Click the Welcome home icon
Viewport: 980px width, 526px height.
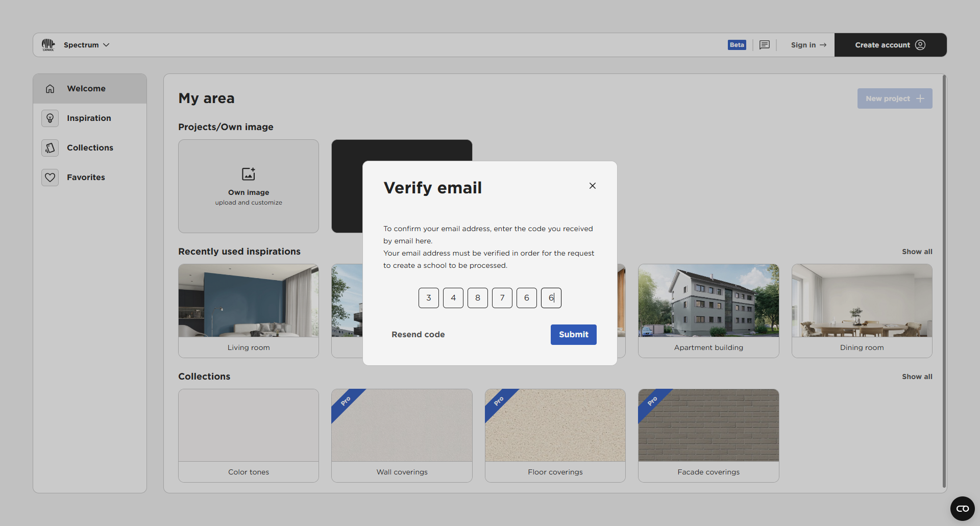(50, 88)
